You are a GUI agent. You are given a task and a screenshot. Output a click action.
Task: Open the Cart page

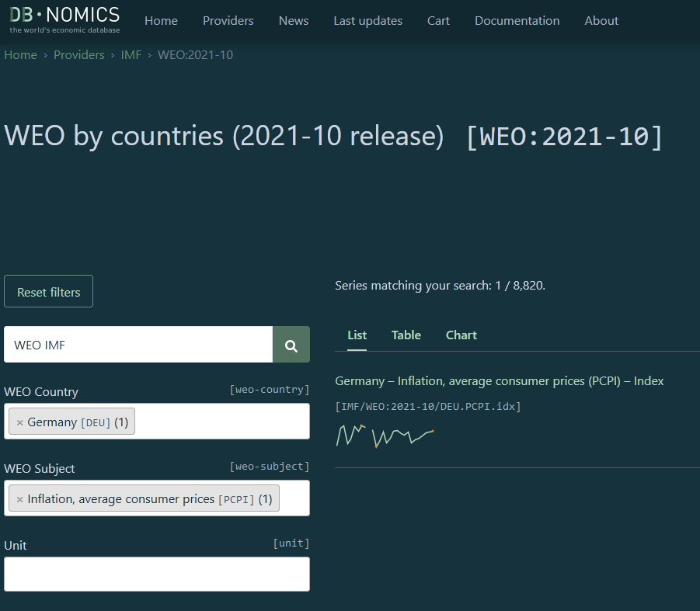[438, 20]
